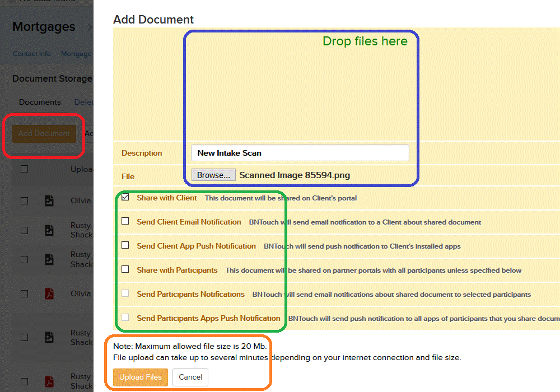Viewport: 560px width, 392px height.
Task: Enable Send Client App Push Notification checkbox
Action: pyautogui.click(x=125, y=245)
